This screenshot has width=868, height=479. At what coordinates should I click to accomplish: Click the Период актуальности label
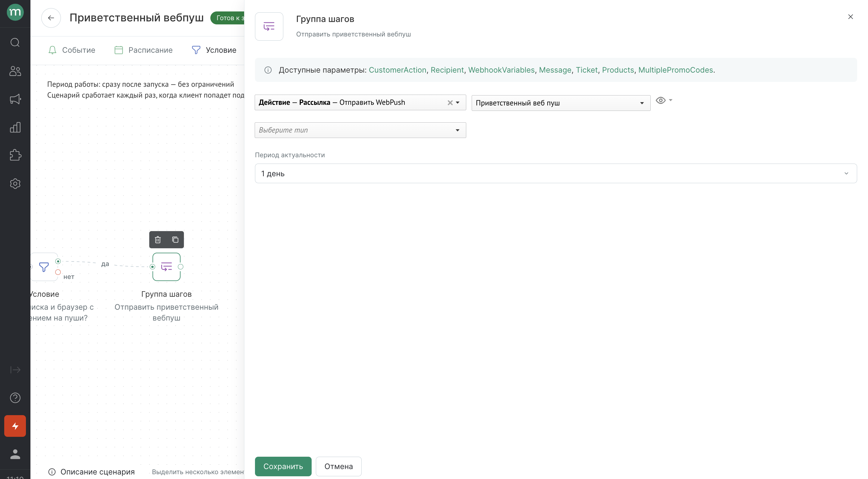(290, 155)
